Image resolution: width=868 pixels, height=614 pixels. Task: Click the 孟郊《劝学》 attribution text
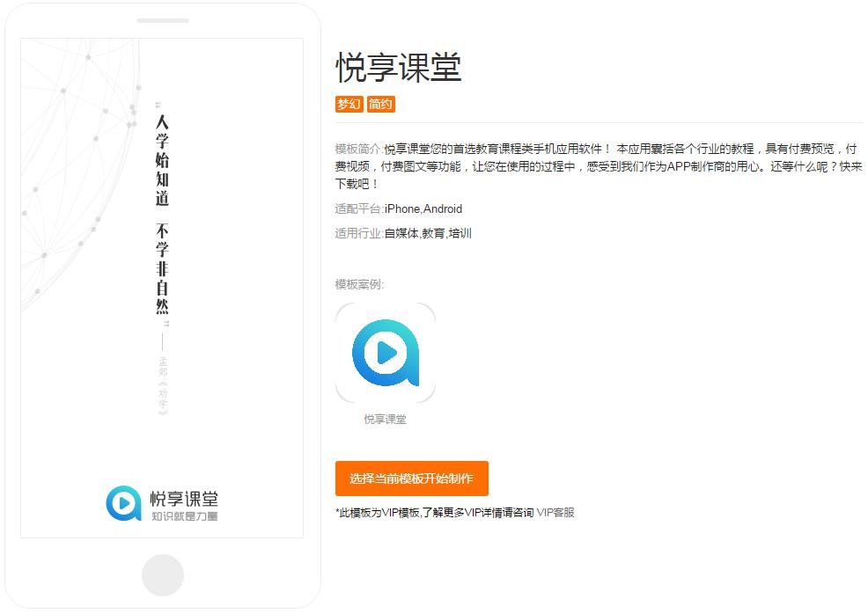162,384
